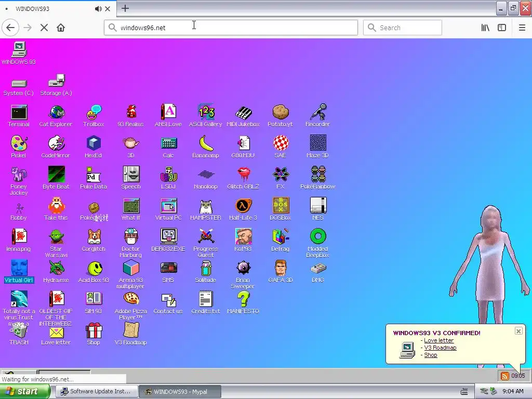Open Storage (A:) floppy drive icon
The width and height of the screenshot is (532, 399).
(56, 85)
